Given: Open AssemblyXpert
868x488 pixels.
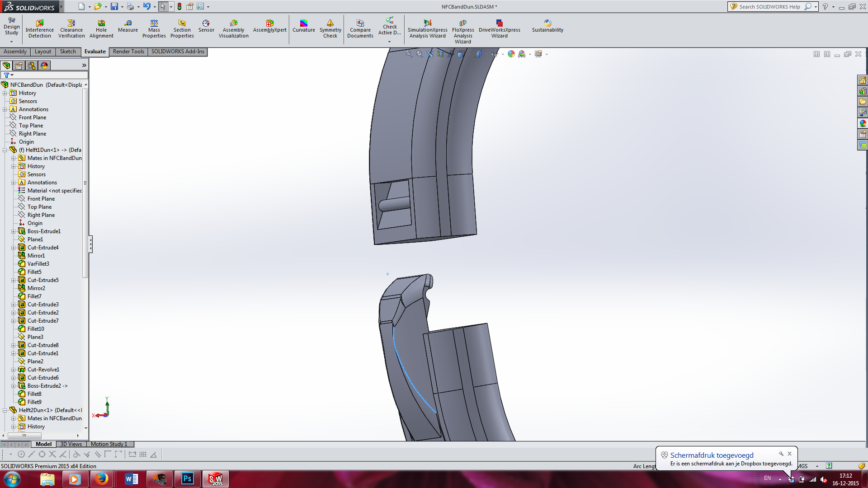Looking at the screenshot, I should [270, 26].
